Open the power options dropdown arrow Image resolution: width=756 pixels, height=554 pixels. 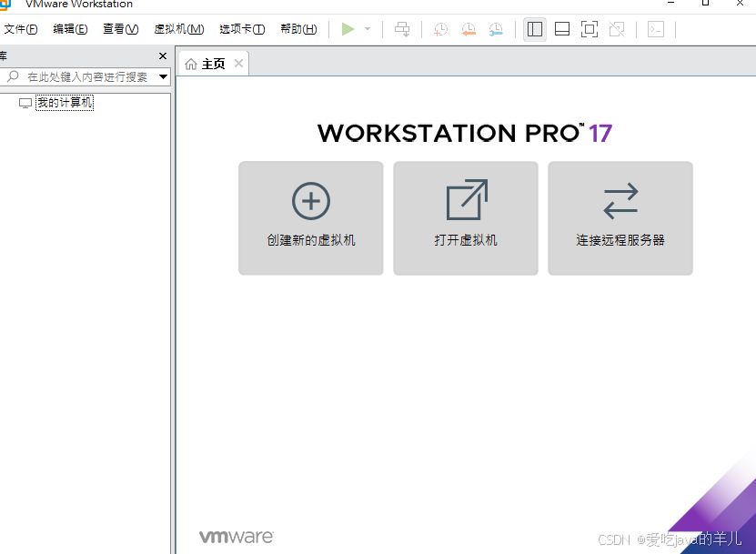tap(368, 29)
